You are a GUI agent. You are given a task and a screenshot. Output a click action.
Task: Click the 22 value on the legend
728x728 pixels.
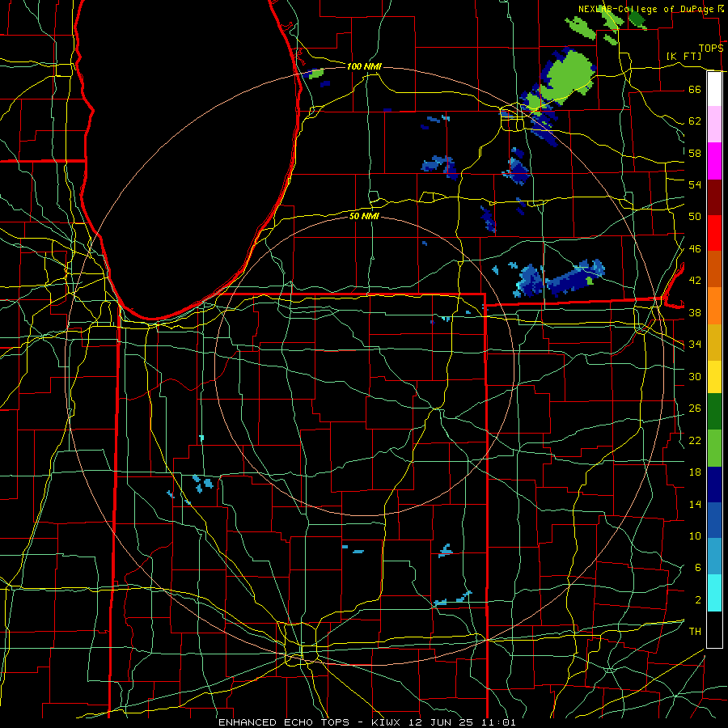pyautogui.click(x=695, y=440)
